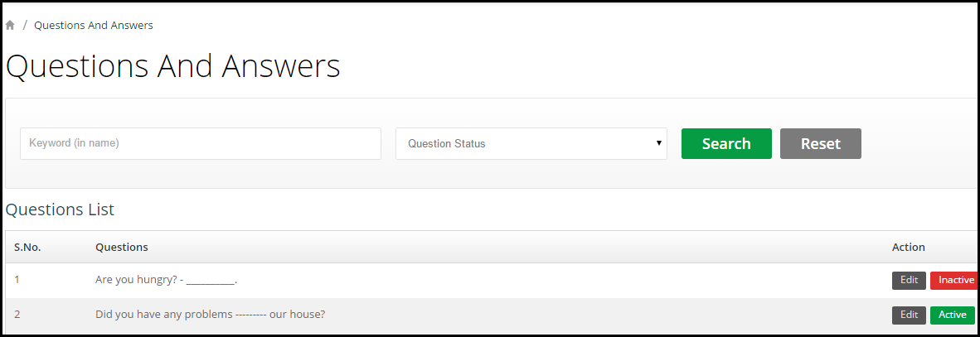The width and height of the screenshot is (980, 337).
Task: Expand the Question Status dropdown arrow
Action: (659, 143)
